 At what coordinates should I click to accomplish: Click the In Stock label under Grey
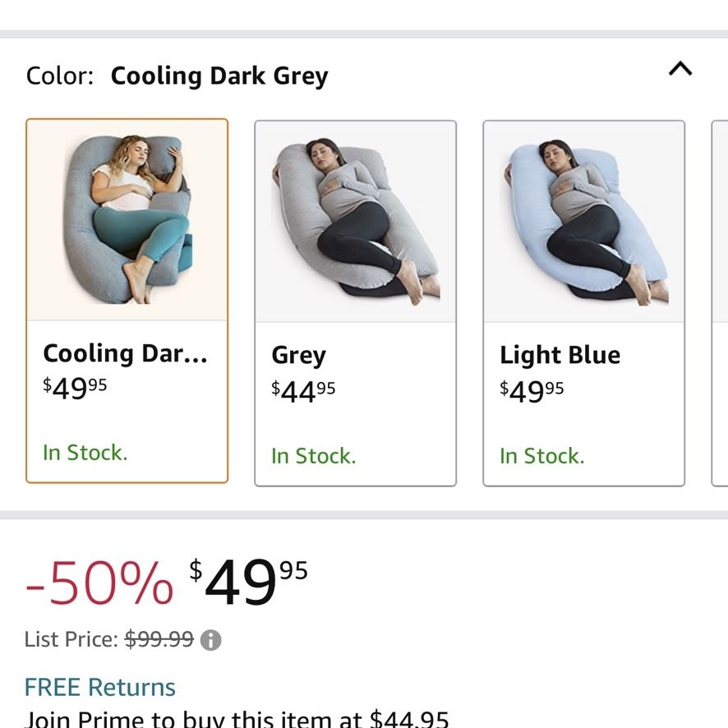pyautogui.click(x=313, y=456)
